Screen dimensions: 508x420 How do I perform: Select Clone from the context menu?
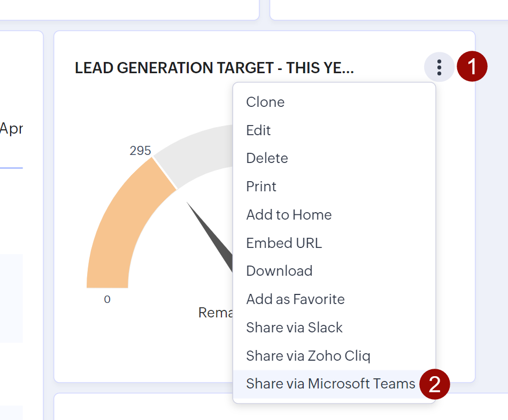click(265, 102)
